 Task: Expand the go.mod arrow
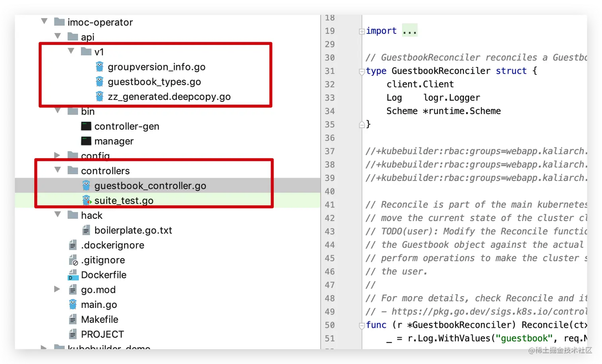coord(57,289)
